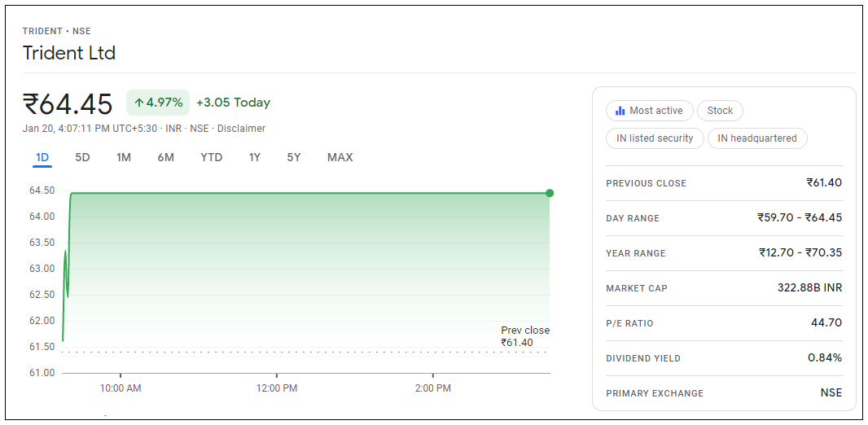Image resolution: width=868 pixels, height=425 pixels.
Task: Open the IN listed security chip
Action: (x=655, y=138)
